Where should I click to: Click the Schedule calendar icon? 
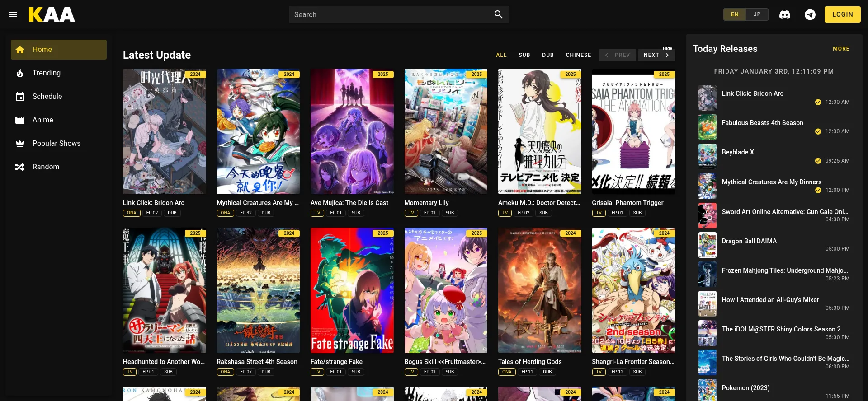20,97
